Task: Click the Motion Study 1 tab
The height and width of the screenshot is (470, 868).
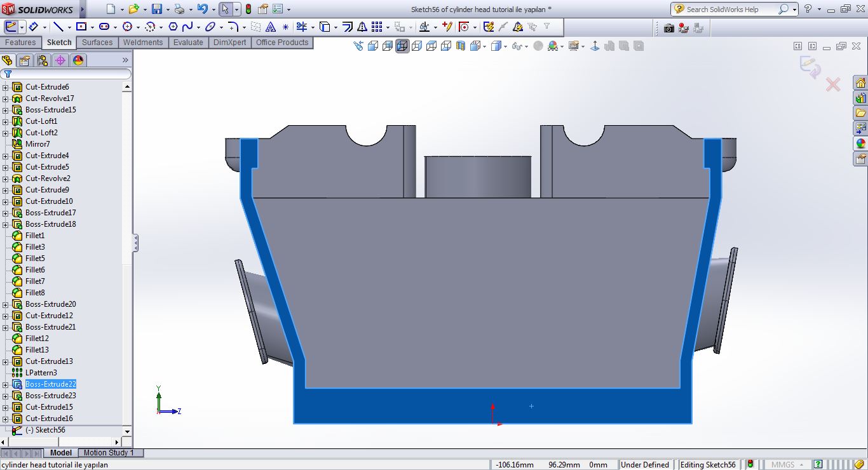Action: [109, 453]
